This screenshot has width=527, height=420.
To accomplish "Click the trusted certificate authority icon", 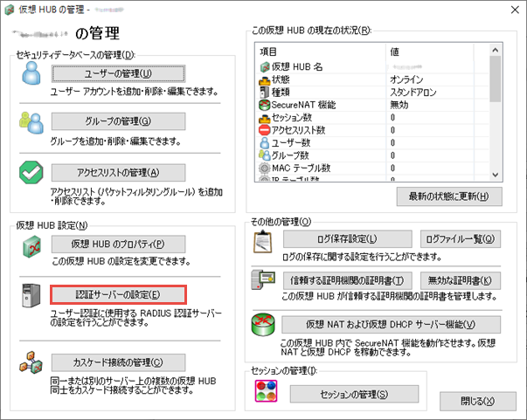I will pos(263,282).
